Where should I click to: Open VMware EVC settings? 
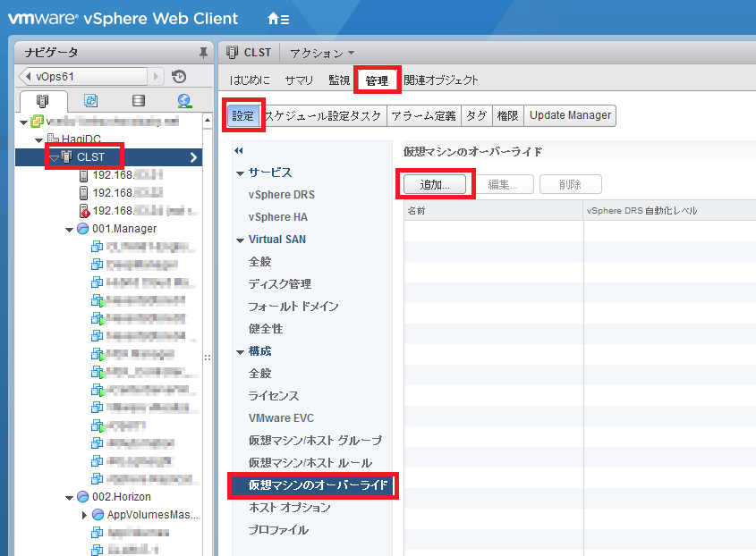click(281, 418)
